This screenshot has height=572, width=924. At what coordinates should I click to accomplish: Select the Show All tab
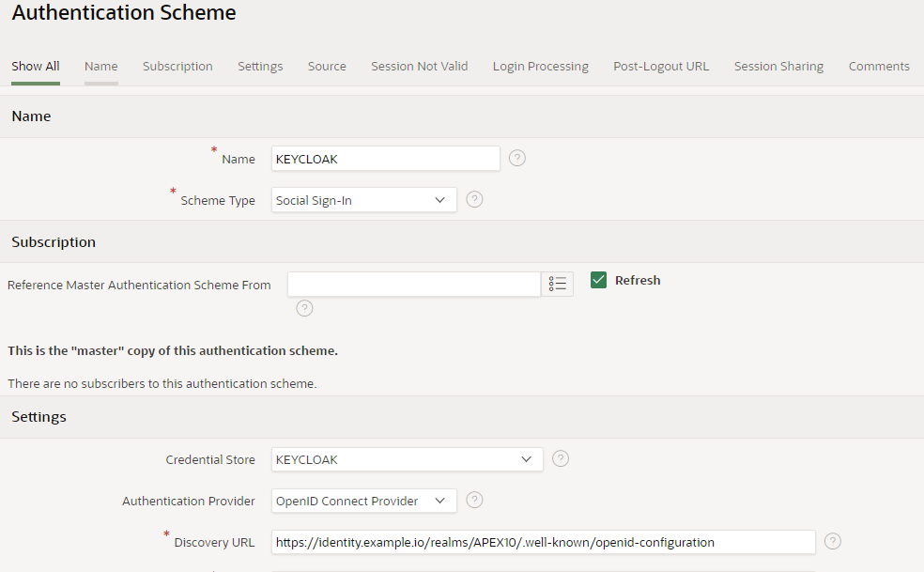tap(36, 66)
